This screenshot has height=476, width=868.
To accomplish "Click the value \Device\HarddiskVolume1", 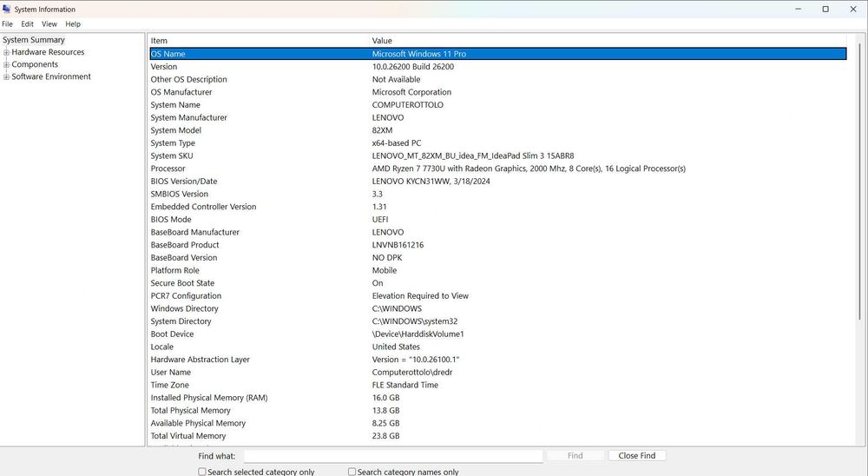I will tap(418, 334).
